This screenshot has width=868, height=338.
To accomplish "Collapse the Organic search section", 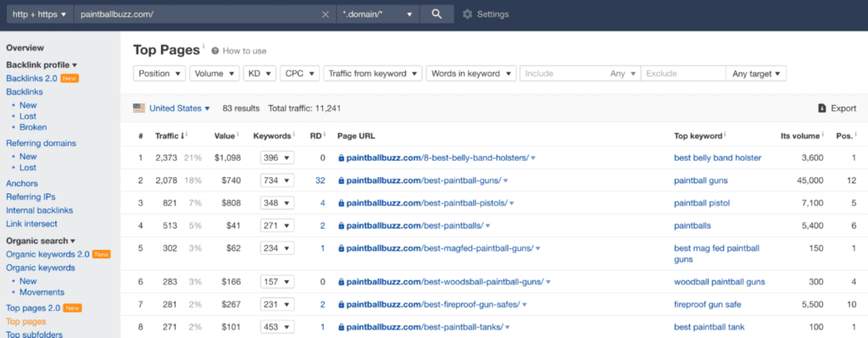I will point(41,241).
